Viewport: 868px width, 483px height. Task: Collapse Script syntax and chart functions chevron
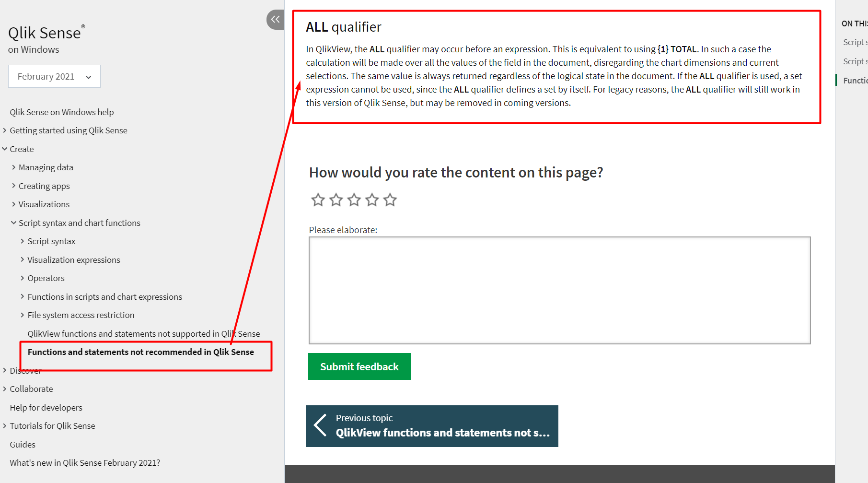13,223
